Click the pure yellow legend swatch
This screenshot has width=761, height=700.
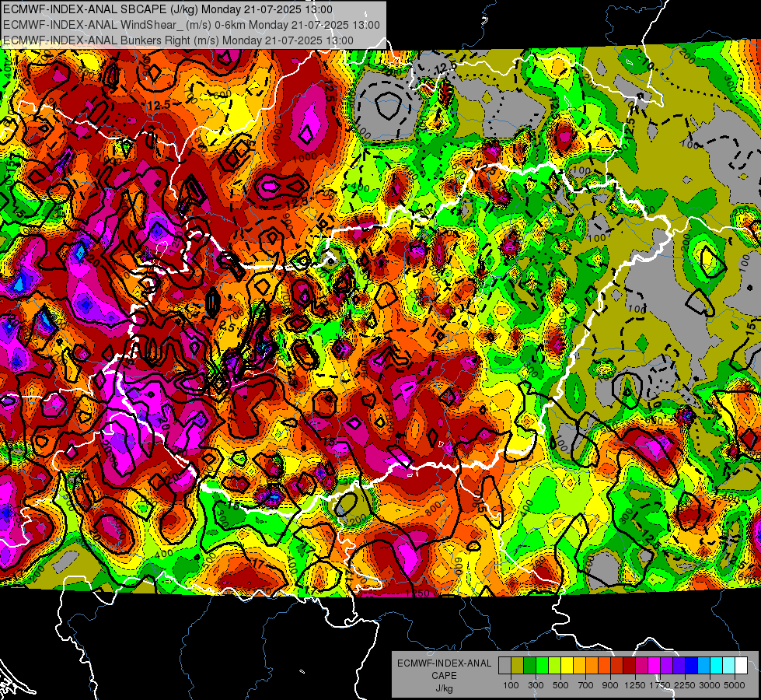tap(567, 666)
